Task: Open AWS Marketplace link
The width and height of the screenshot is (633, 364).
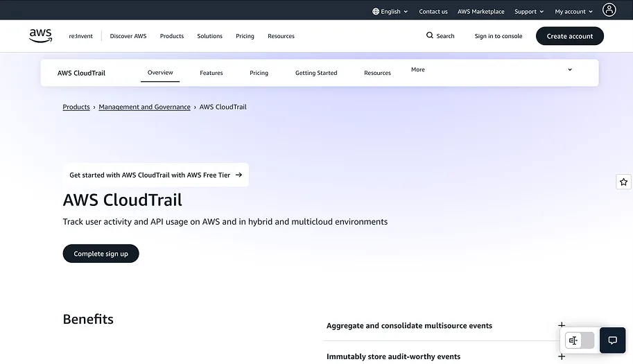Action: (x=480, y=11)
